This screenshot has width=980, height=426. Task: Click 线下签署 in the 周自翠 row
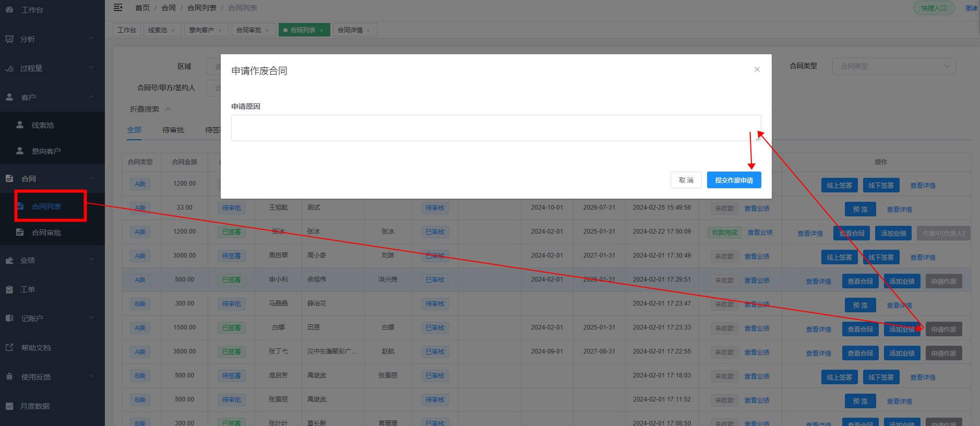[x=881, y=257]
